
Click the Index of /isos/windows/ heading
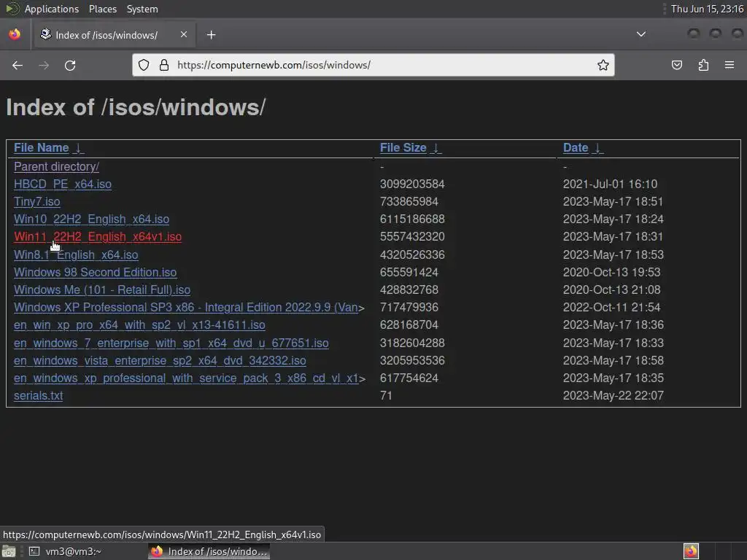[x=136, y=107]
